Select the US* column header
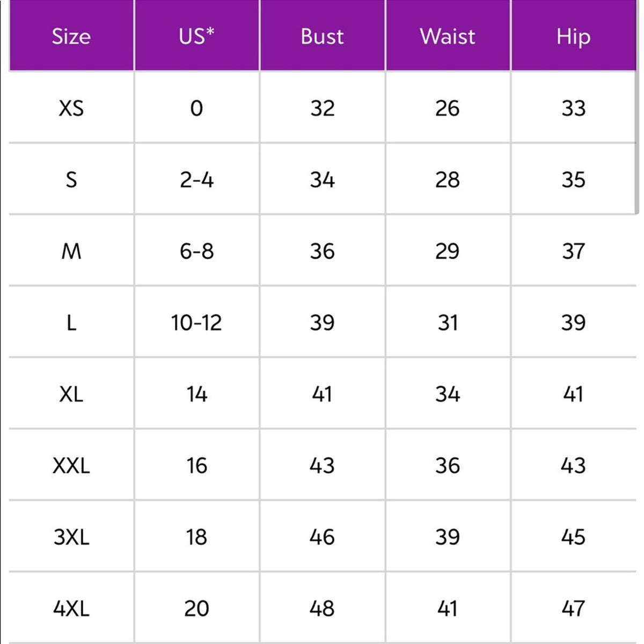The width and height of the screenshot is (644, 644). click(197, 36)
